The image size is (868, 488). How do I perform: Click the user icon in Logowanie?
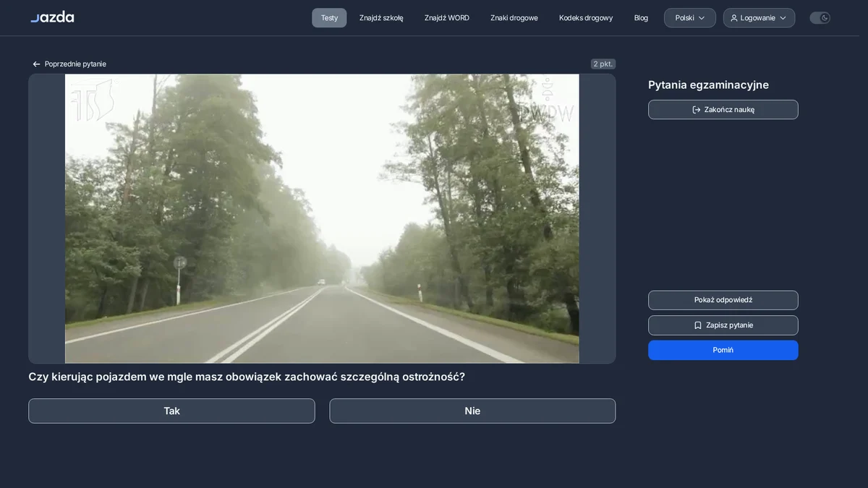coord(734,18)
